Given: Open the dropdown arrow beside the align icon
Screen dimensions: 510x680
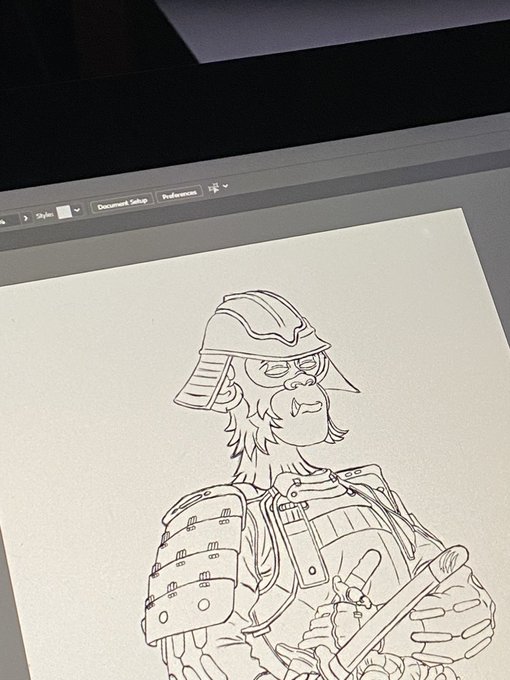Looking at the screenshot, I should coord(226,186).
